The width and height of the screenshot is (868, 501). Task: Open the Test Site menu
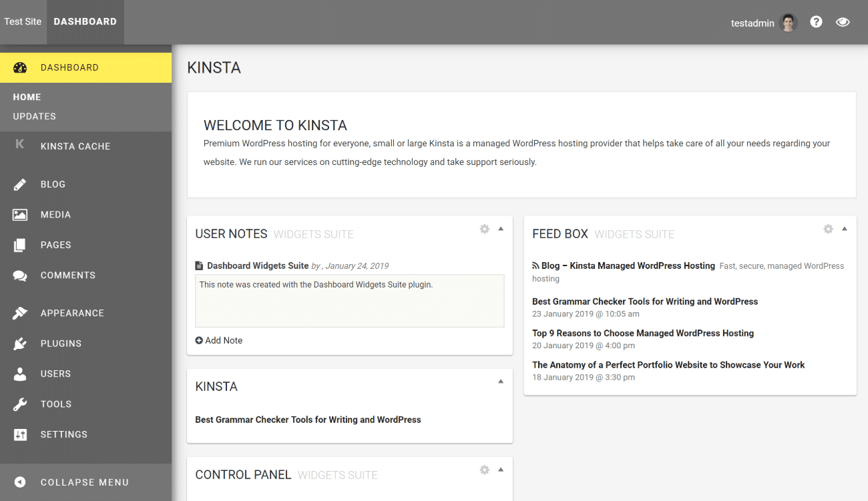tap(23, 21)
